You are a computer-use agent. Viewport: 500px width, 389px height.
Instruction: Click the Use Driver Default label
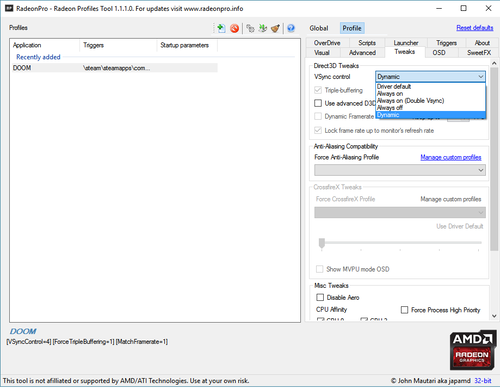pos(460,226)
